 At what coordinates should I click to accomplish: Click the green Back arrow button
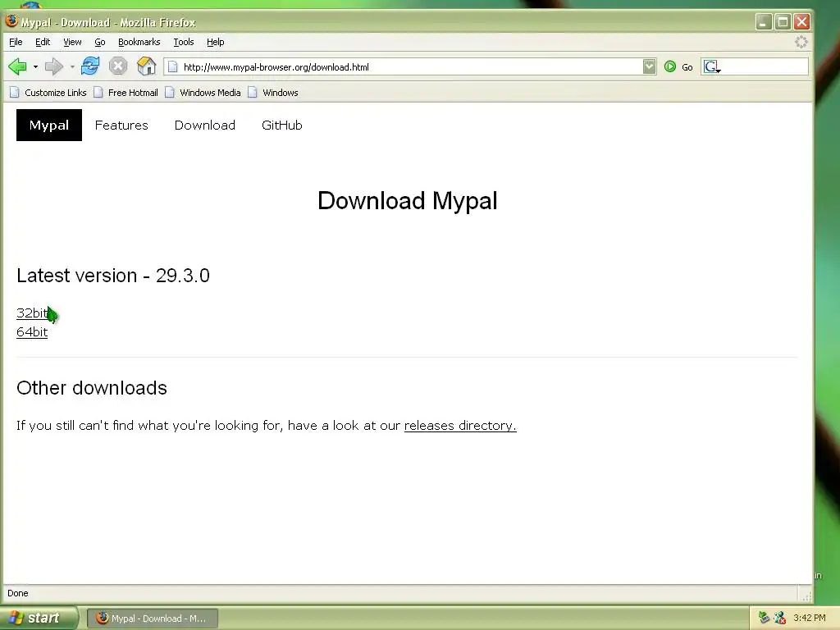pyautogui.click(x=18, y=67)
